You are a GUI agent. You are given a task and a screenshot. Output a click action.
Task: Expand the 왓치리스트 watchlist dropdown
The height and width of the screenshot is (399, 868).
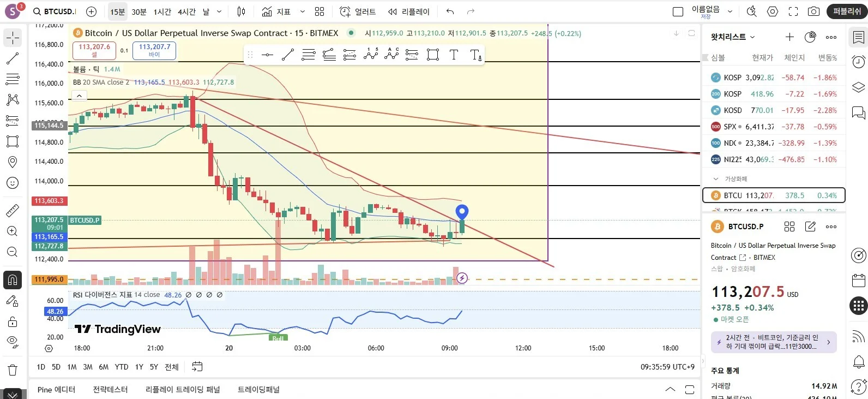733,37
